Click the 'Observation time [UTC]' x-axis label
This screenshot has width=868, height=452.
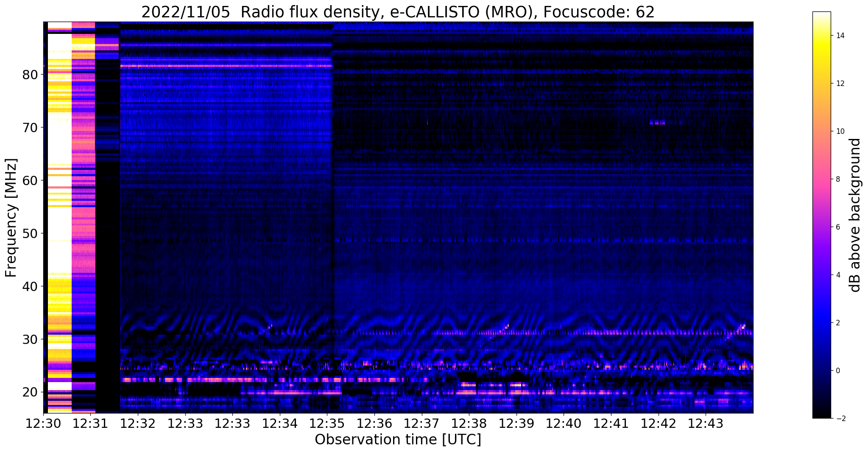tap(398, 440)
